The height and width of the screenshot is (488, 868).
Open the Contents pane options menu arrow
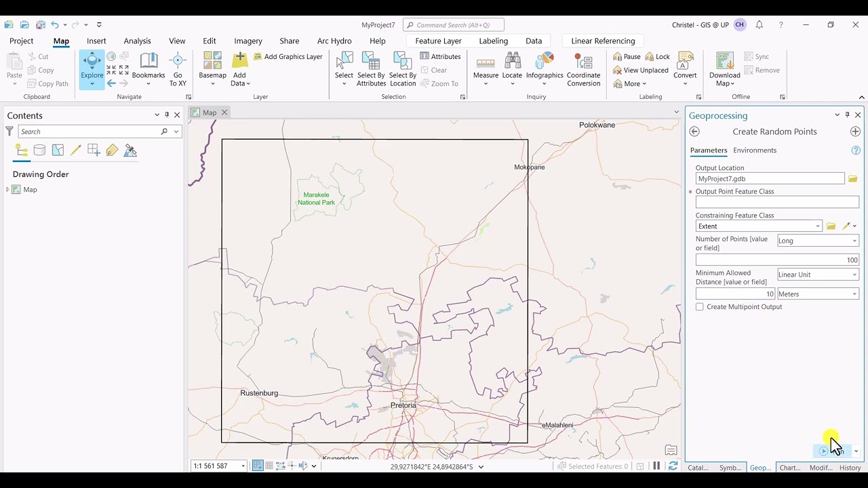157,115
